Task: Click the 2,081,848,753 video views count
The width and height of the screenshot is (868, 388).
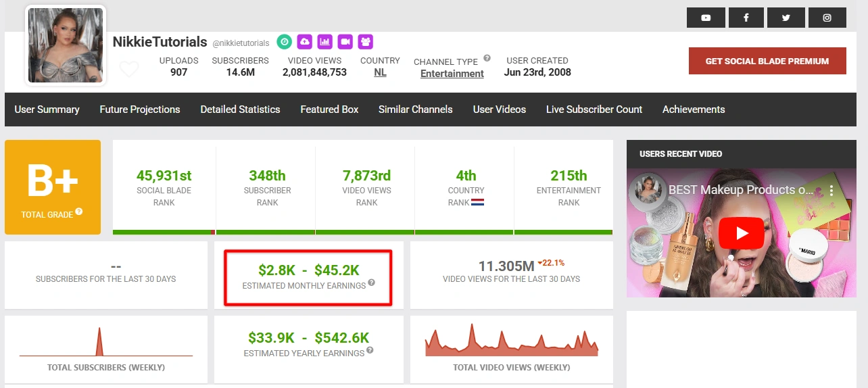Action: [314, 72]
